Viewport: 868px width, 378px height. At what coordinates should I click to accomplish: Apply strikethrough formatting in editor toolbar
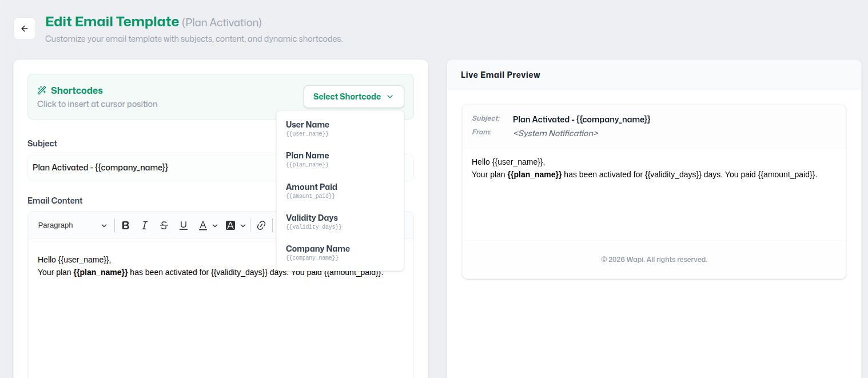pyautogui.click(x=164, y=225)
